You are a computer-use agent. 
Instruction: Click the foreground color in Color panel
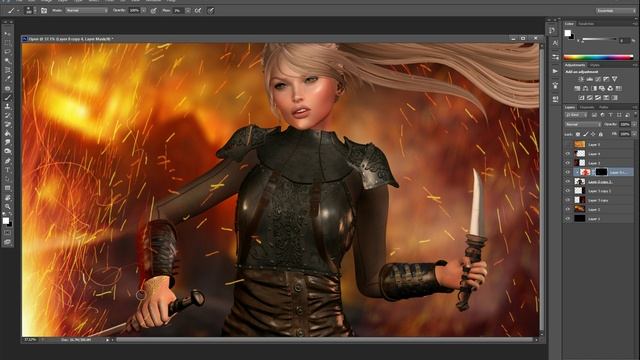[x=568, y=33]
